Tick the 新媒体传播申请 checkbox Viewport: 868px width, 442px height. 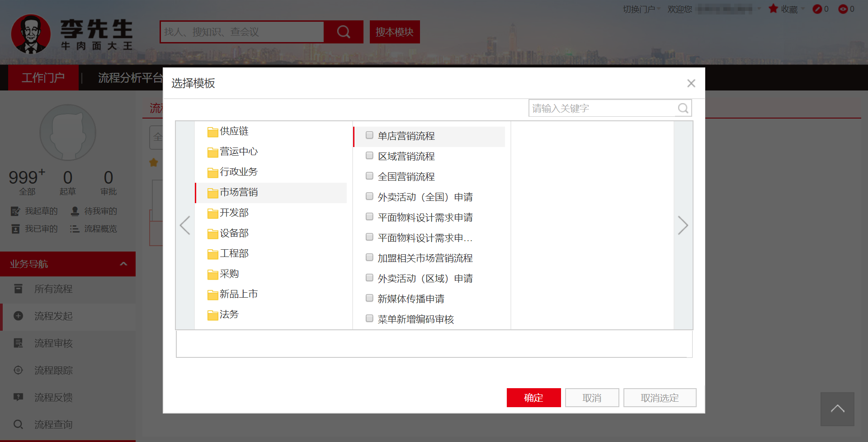[369, 298]
